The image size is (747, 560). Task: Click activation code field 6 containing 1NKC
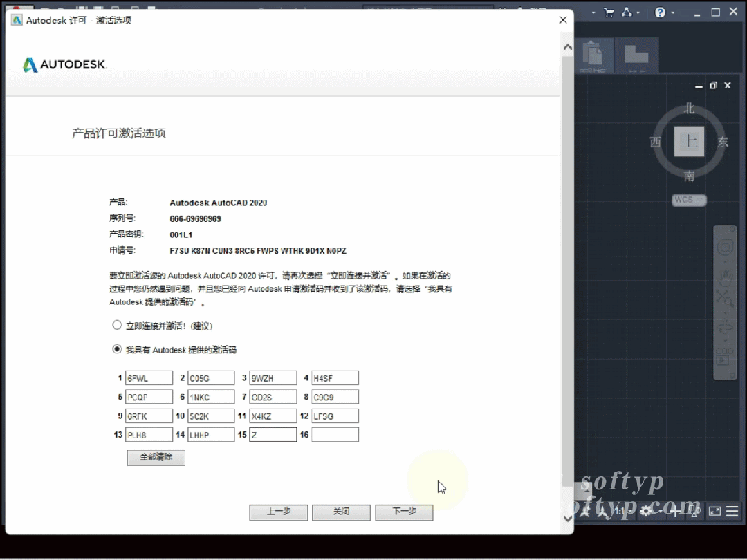[x=211, y=397]
